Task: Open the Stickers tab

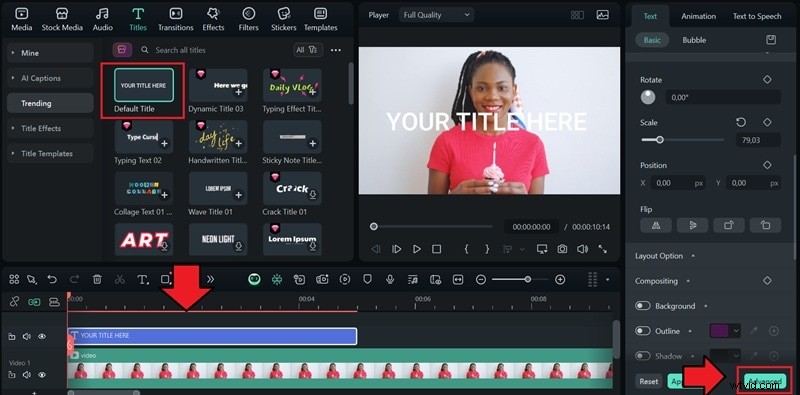Action: click(x=284, y=20)
